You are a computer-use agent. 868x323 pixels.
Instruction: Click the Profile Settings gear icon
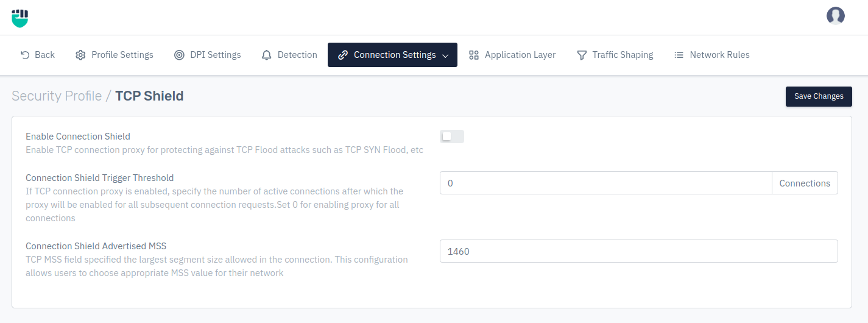pos(80,55)
